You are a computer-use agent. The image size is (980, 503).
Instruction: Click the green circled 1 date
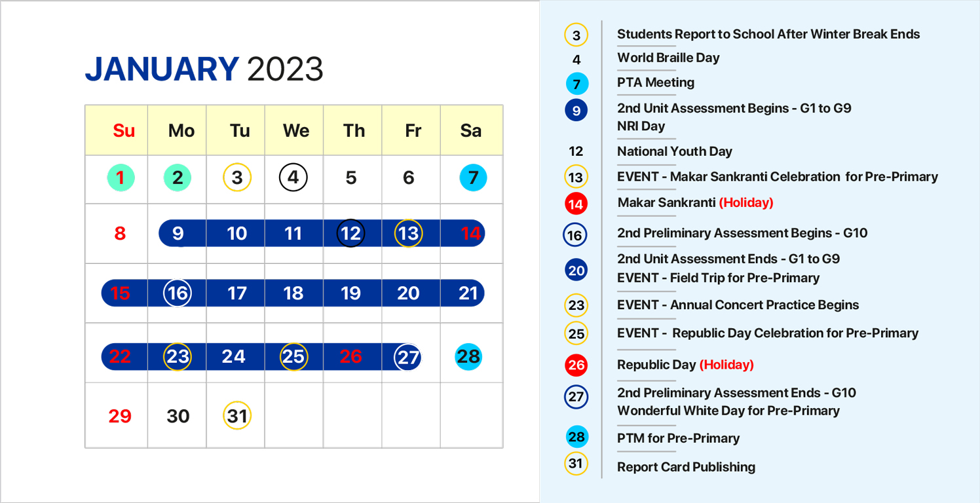pos(121,177)
